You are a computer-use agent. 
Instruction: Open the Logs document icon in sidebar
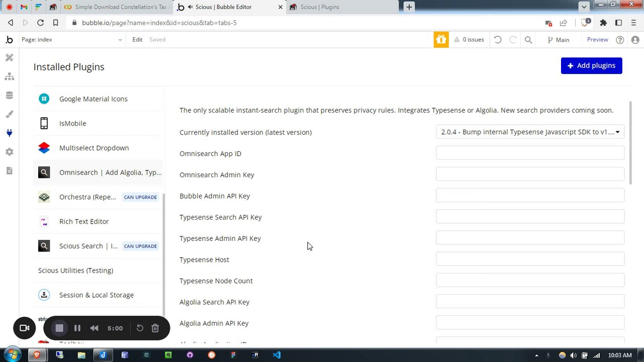9,171
